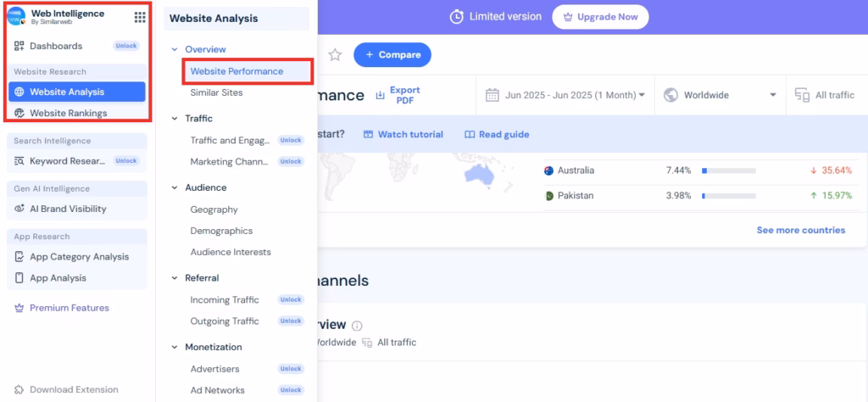Click the Compare button

(x=392, y=55)
